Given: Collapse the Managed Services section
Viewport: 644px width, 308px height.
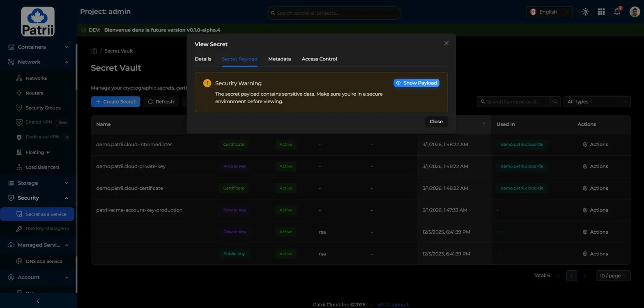Looking at the screenshot, I should [x=67, y=245].
